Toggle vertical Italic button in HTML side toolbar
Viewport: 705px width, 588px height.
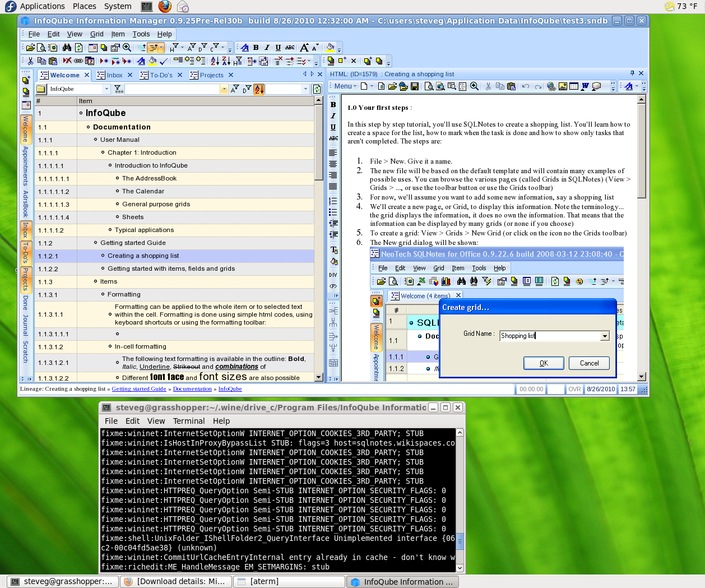(333, 115)
